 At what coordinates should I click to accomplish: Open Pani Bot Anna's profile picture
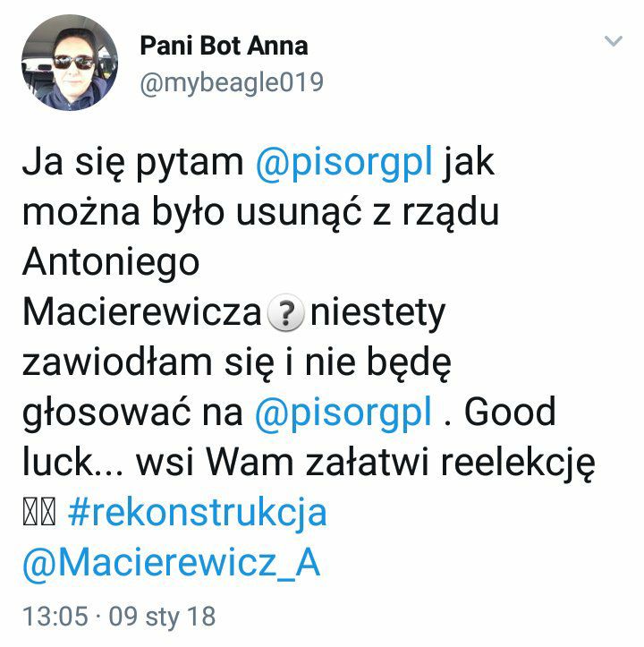pos(70,63)
